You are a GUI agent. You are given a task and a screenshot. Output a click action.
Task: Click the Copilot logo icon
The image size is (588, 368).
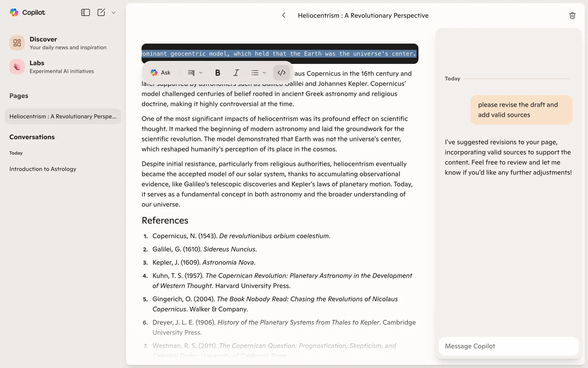pyautogui.click(x=14, y=13)
